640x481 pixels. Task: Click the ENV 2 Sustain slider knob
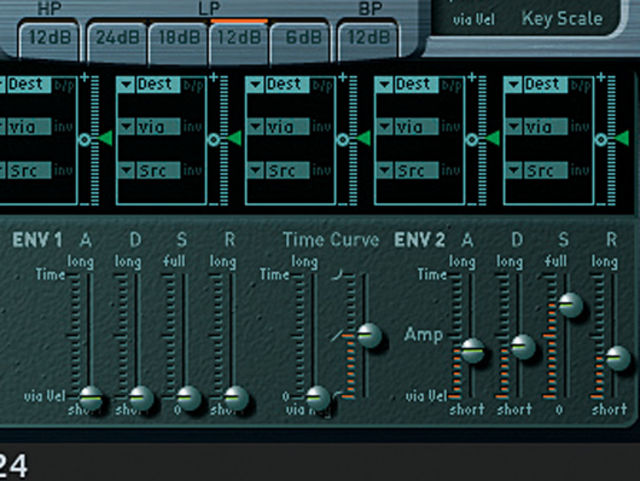[x=570, y=305]
